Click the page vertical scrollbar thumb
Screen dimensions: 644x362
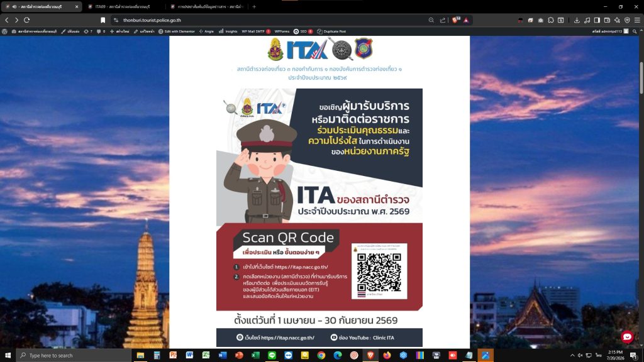[x=641, y=78]
